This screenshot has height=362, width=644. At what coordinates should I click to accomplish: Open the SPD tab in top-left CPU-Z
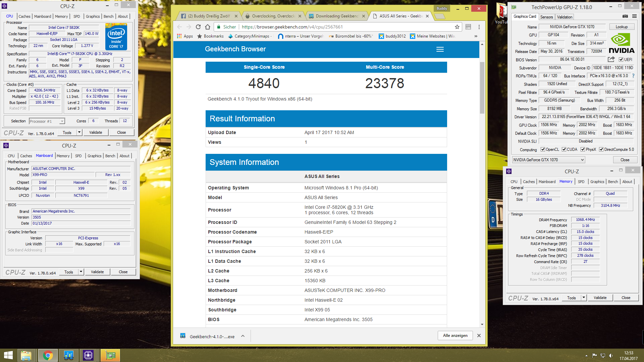point(77,16)
